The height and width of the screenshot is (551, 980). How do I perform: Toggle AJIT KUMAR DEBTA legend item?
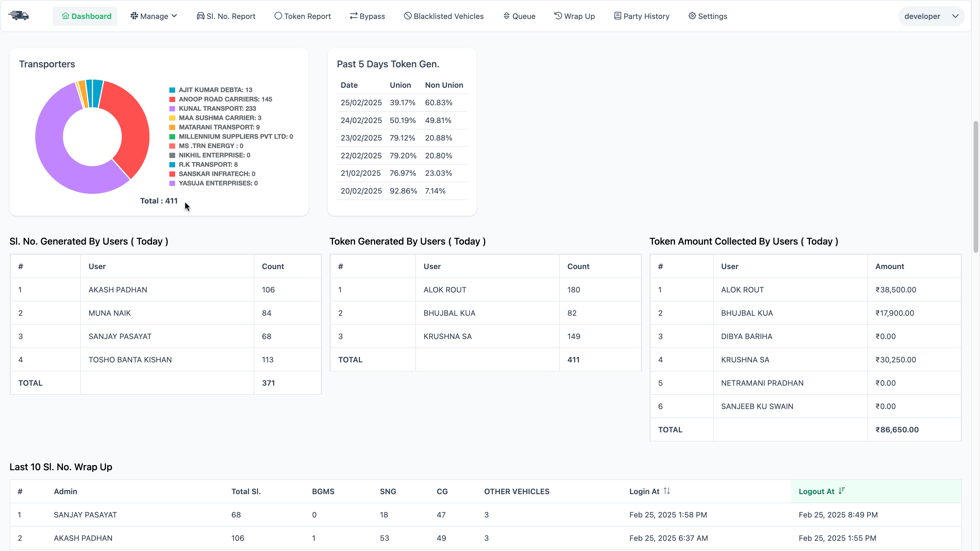pyautogui.click(x=215, y=90)
